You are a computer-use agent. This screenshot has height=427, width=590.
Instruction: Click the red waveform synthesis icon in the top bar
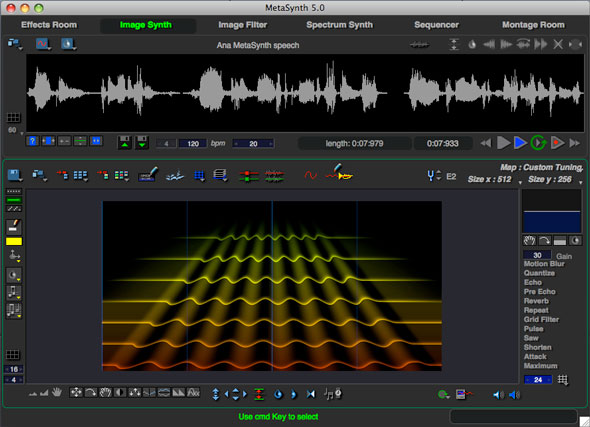pos(42,44)
